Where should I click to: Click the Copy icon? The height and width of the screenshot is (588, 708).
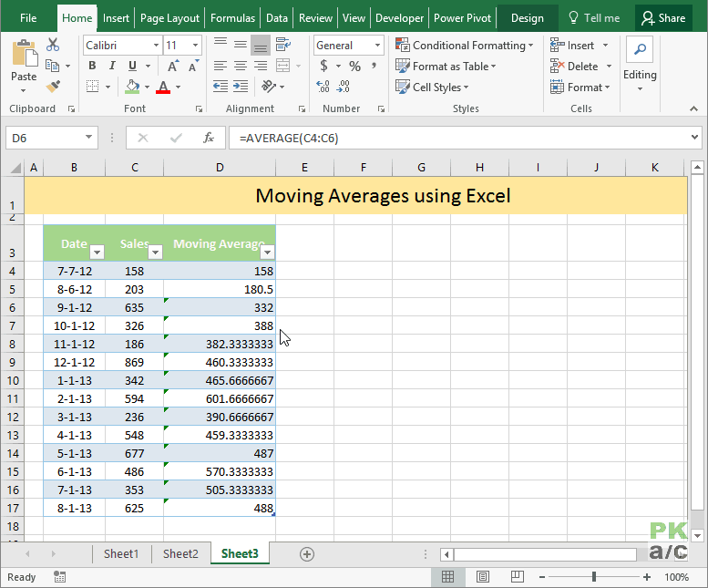[x=53, y=66]
